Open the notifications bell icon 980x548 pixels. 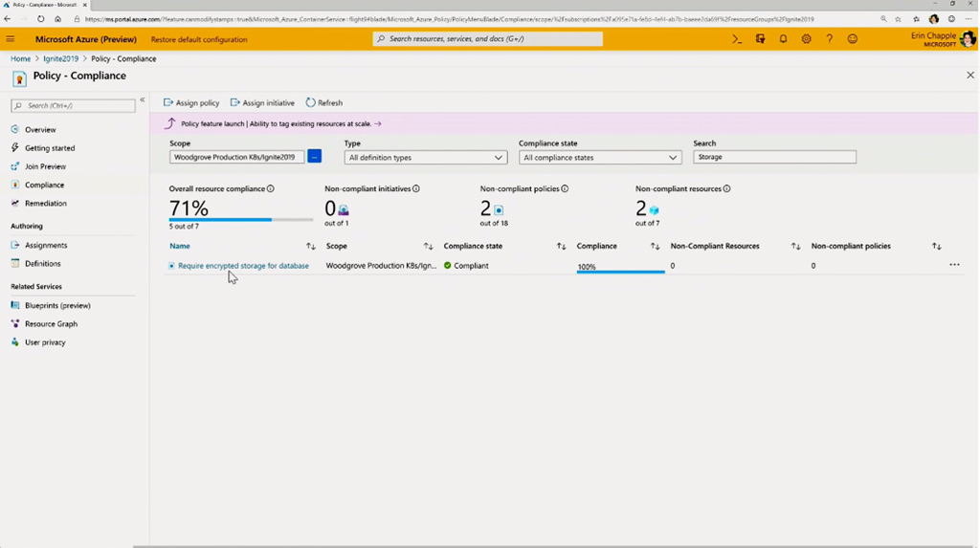click(783, 39)
